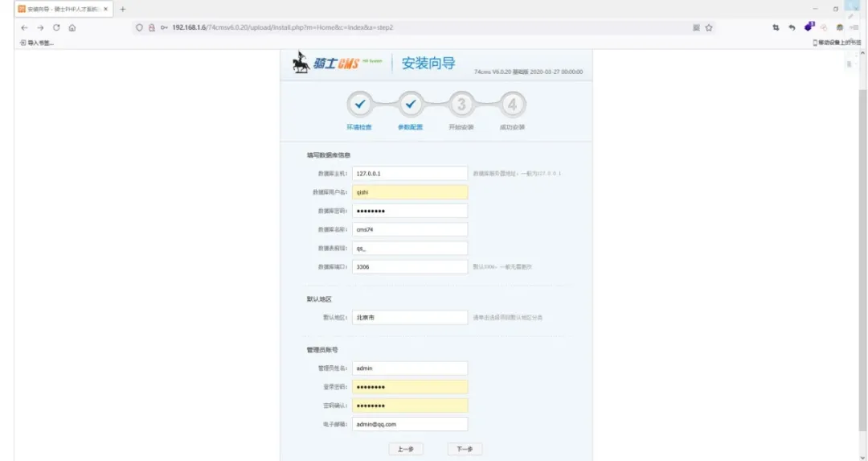This screenshot has width=868, height=461.
Task: Open a new browser tab
Action: point(123,9)
